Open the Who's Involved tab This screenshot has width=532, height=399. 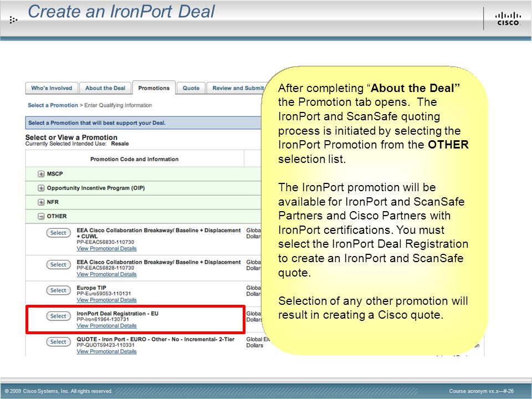[52, 88]
